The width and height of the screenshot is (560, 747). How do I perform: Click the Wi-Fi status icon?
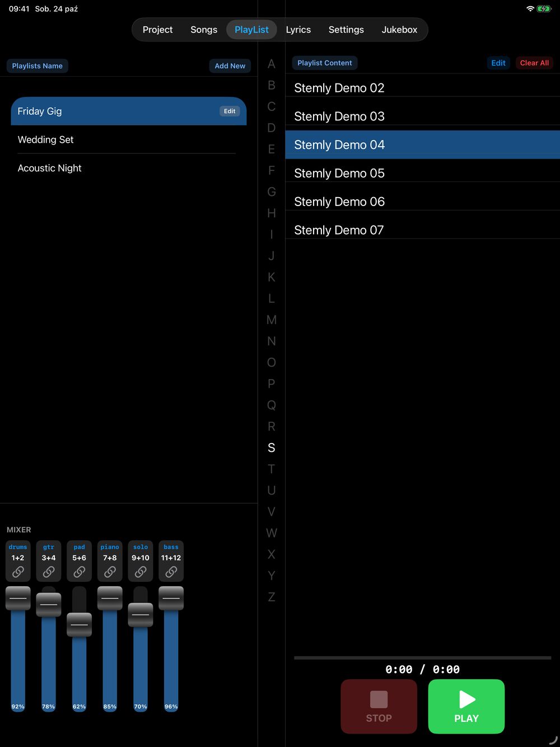(x=530, y=9)
